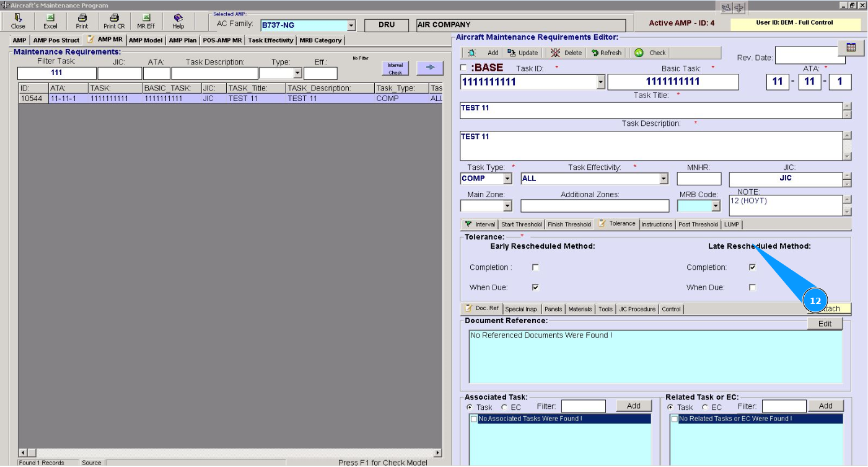Click the Print CR toolbar icon
This screenshot has height=467, width=868.
[114, 21]
